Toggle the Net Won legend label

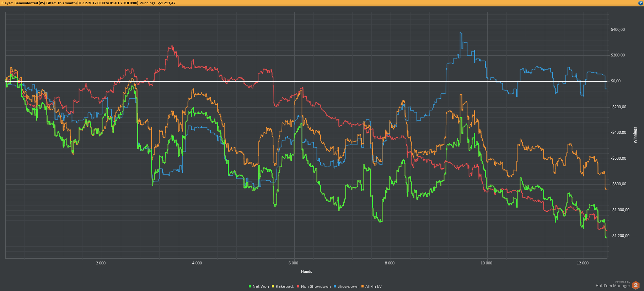coord(261,286)
